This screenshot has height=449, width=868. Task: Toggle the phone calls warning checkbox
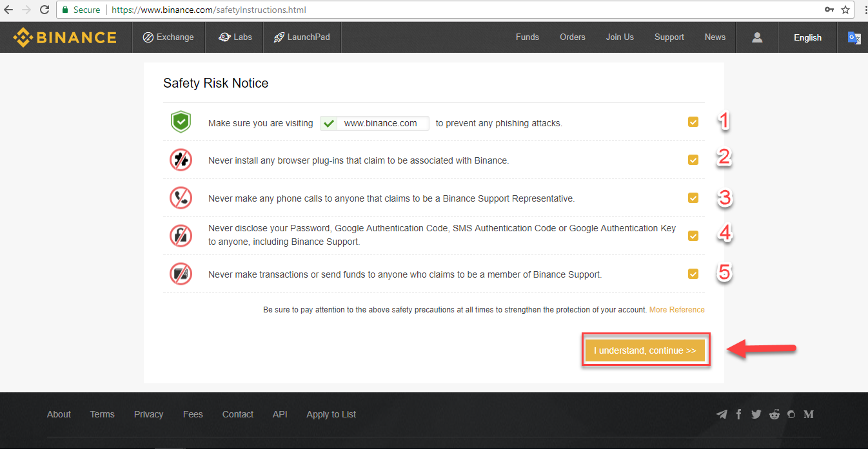pyautogui.click(x=693, y=198)
